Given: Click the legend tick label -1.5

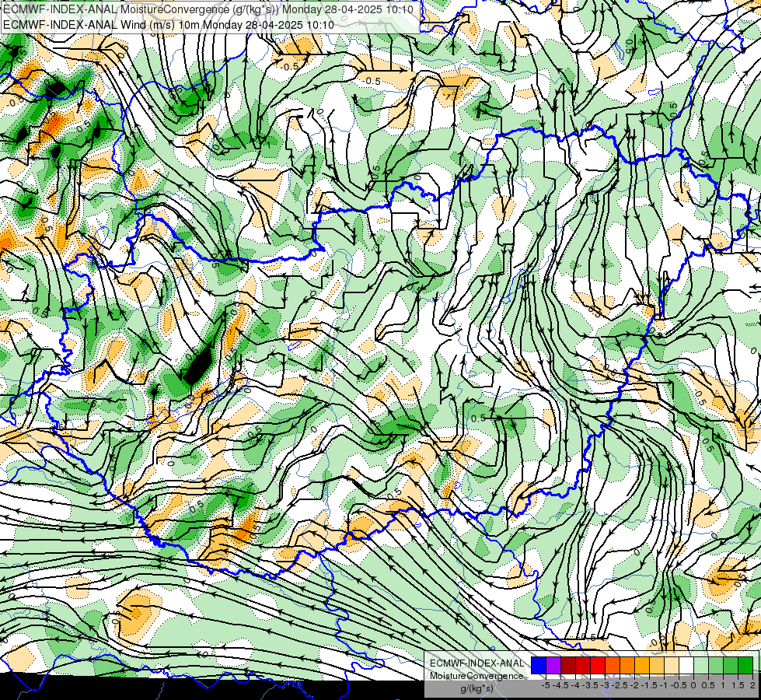Looking at the screenshot, I should [x=649, y=685].
